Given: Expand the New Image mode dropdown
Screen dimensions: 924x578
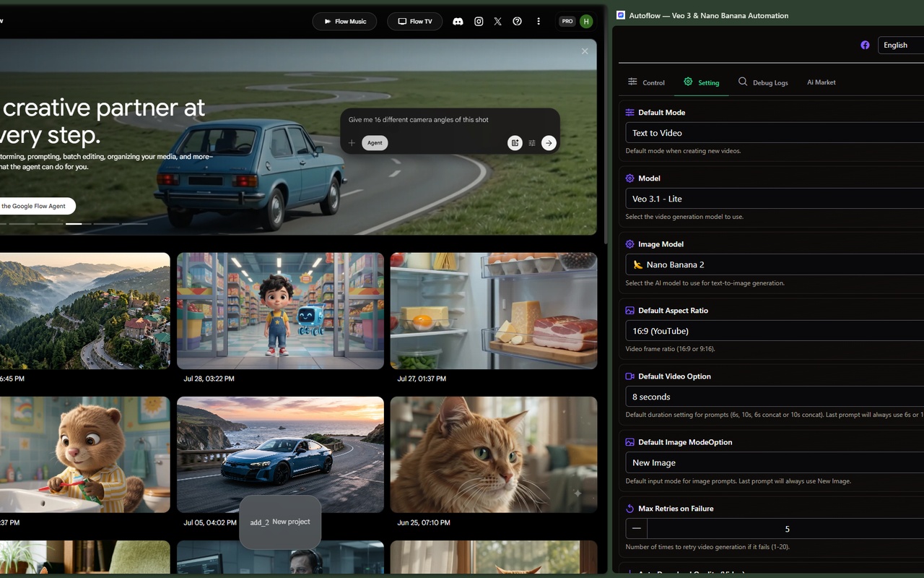Looking at the screenshot, I should coord(775,462).
